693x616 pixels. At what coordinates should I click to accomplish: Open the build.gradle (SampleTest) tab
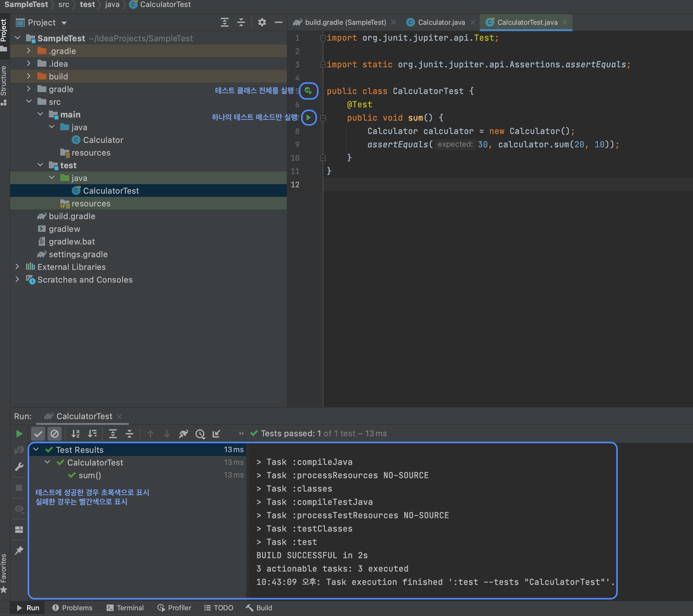pos(345,23)
